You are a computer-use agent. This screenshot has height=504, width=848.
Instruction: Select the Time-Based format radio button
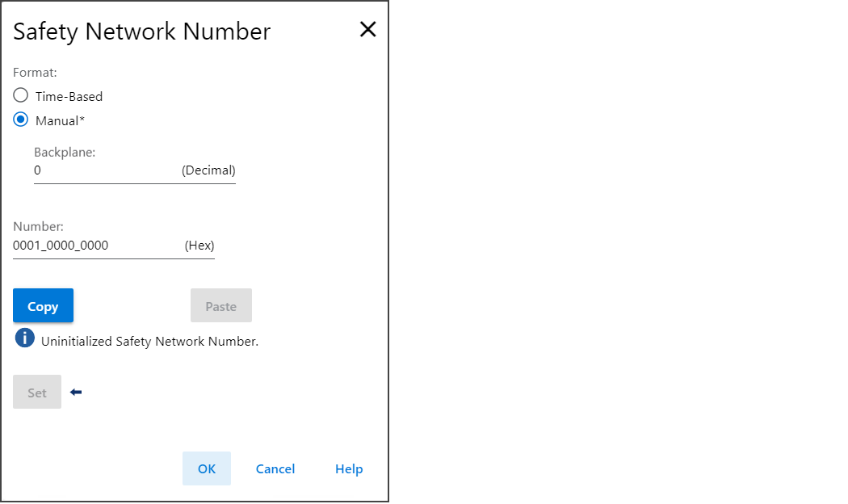tap(20, 95)
